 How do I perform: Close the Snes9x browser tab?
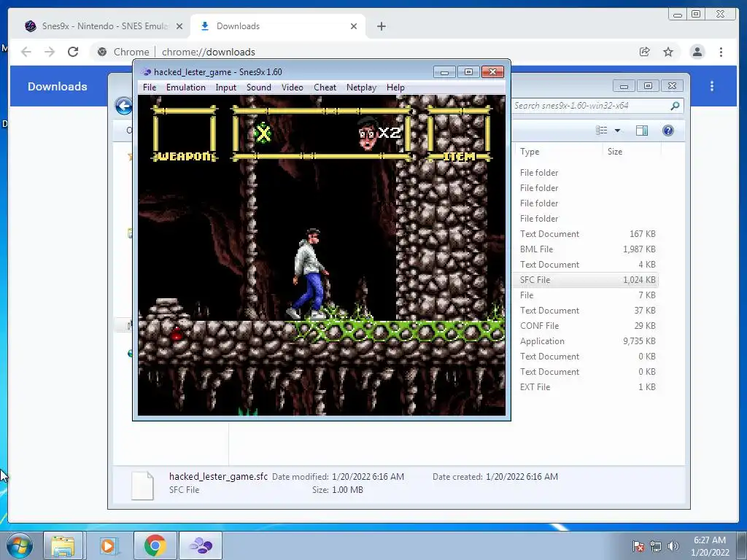click(x=179, y=26)
